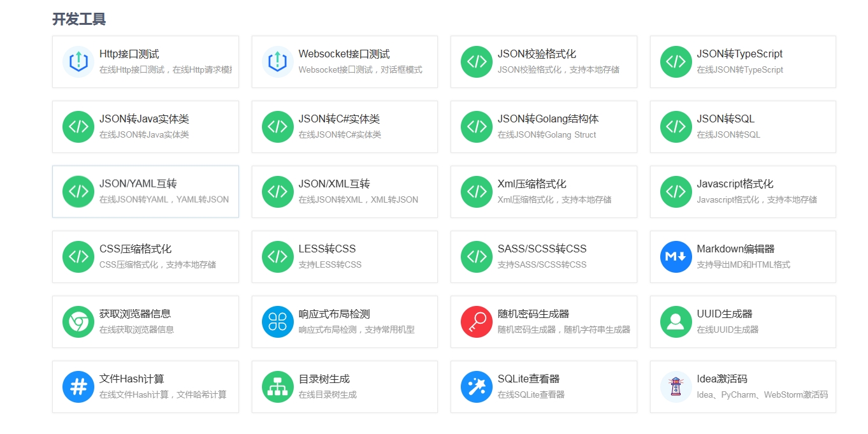The image size is (868, 434).
Task: Click the Chrome icon for 获取浏览器信息
Action: [78, 322]
